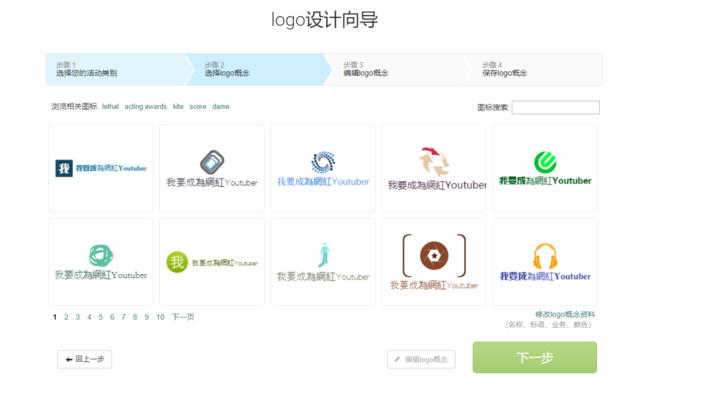
Task: Go to page 6 of logo results
Action: pos(112,317)
